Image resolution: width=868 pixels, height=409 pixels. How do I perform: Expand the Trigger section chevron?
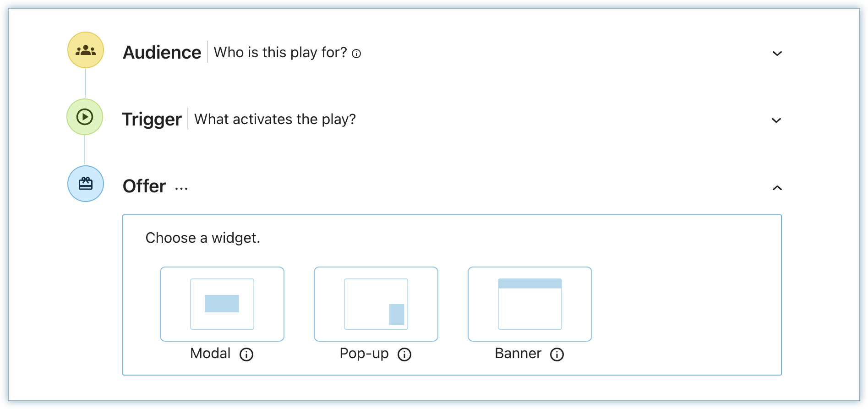coord(776,120)
